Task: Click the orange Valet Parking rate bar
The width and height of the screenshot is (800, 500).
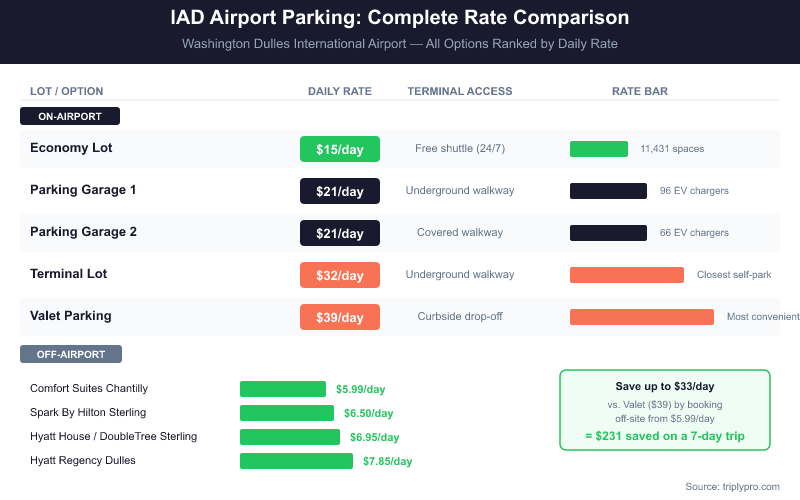Action: [641, 317]
